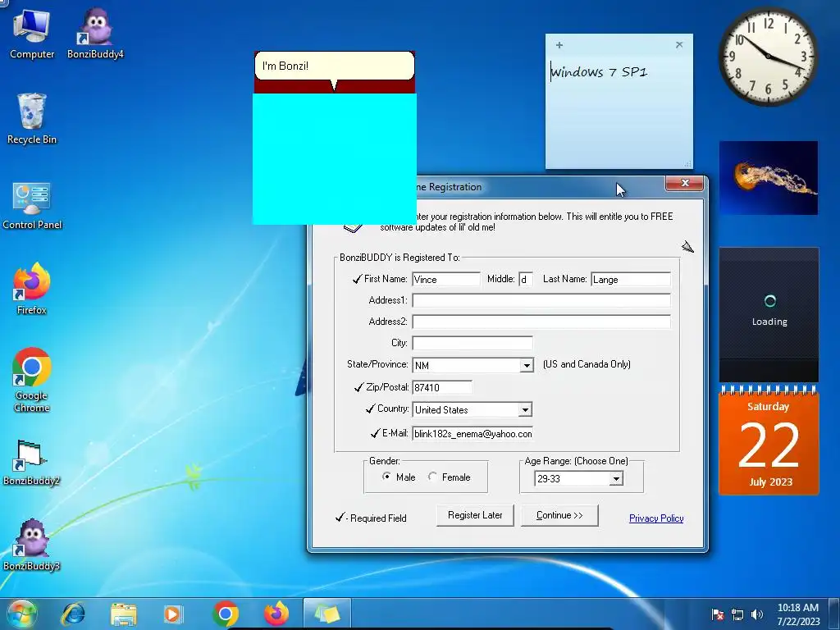This screenshot has height=630, width=840.
Task: Click the network tray icon
Action: 737,614
